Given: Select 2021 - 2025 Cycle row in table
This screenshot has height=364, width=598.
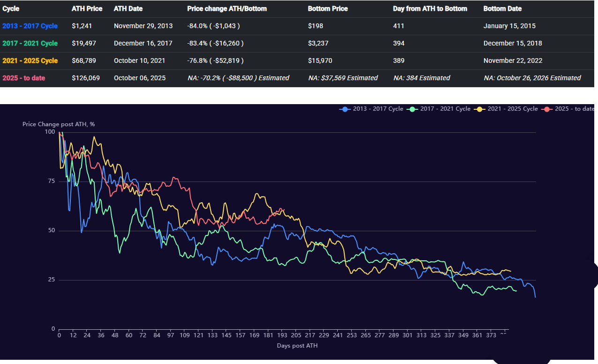Looking at the screenshot, I should pos(30,61).
